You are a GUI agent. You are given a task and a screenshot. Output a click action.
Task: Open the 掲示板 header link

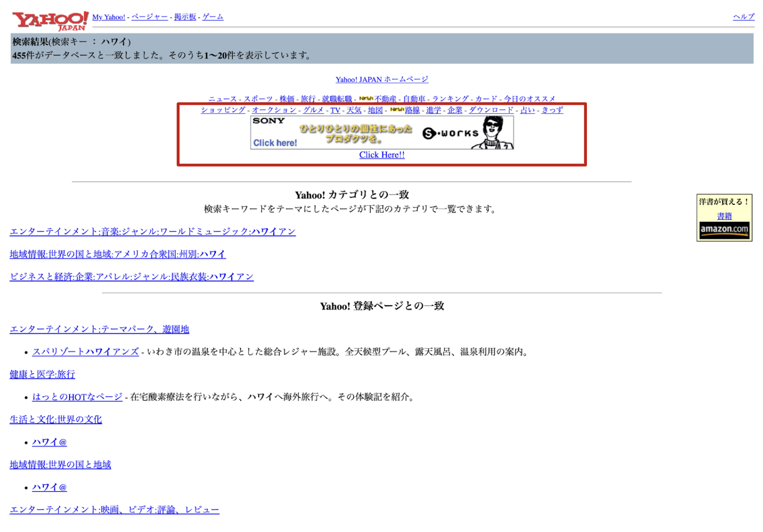click(x=185, y=17)
